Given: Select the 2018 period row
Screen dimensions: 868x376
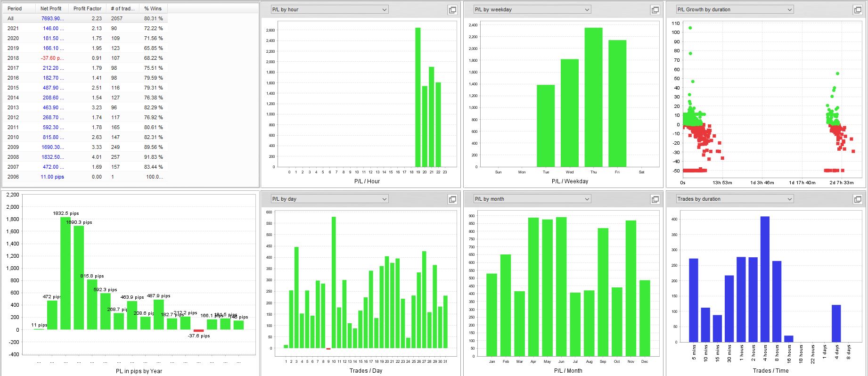Looking at the screenshot, I should (85, 58).
